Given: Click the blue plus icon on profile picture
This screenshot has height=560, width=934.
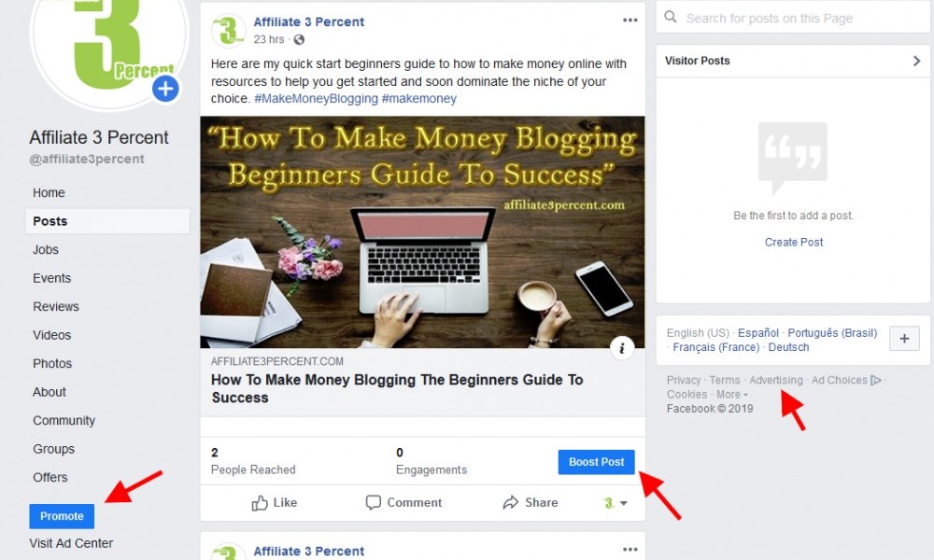Looking at the screenshot, I should click(x=165, y=90).
